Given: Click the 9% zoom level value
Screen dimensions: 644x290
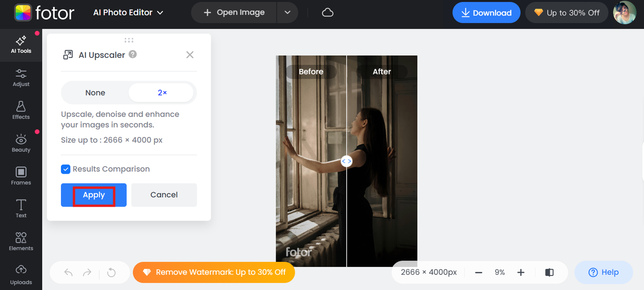Looking at the screenshot, I should tap(500, 272).
